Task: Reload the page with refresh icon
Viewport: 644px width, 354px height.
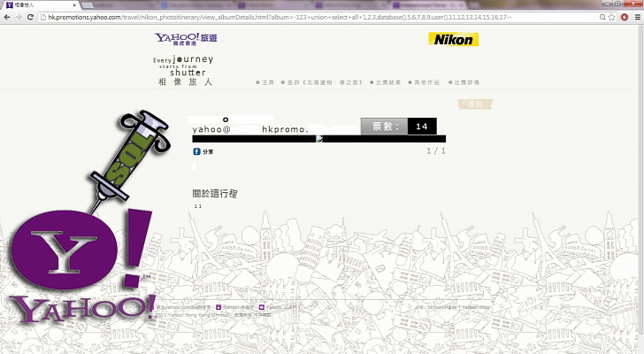Action: tap(30, 17)
